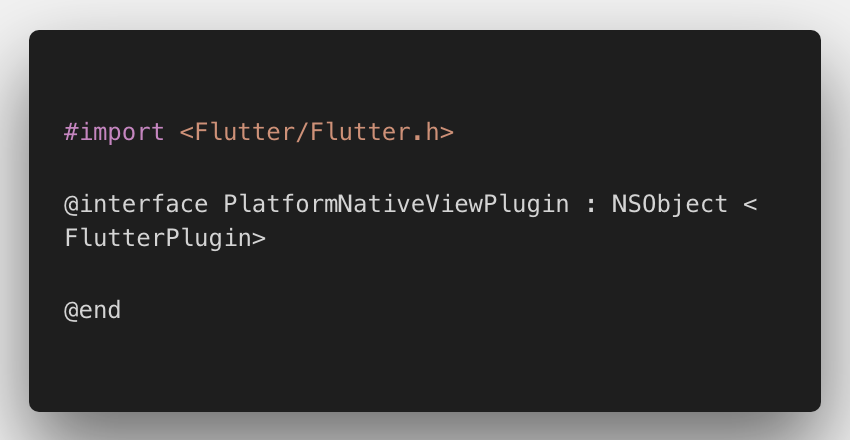This screenshot has width=850, height=440.
Task: Click the blank line below the import statement
Action: (425, 168)
